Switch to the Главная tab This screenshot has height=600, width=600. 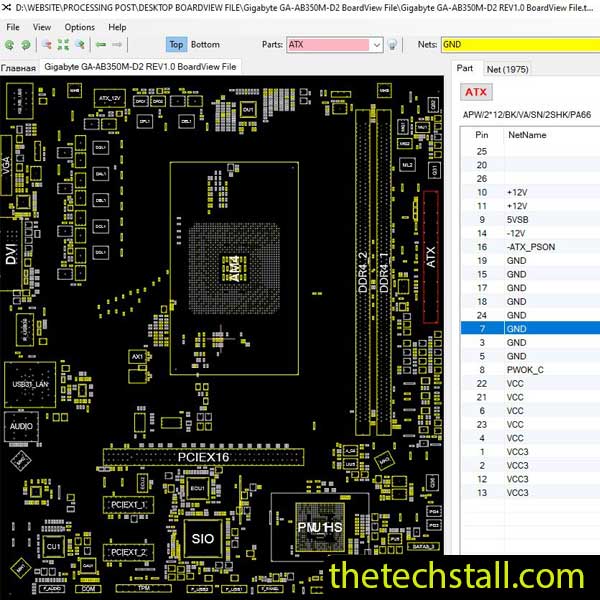(18, 68)
